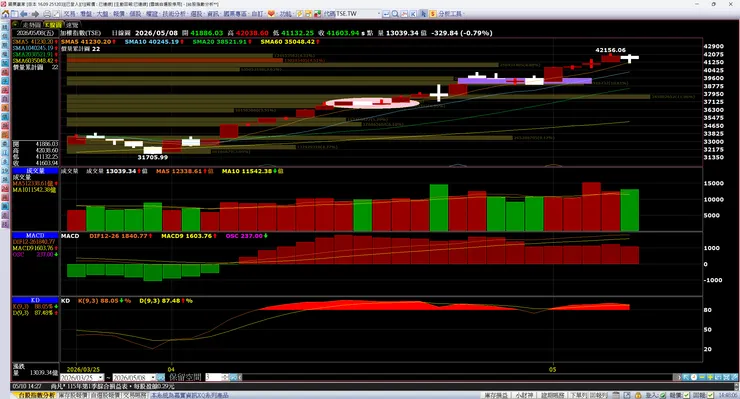Image resolution: width=740 pixels, height=399 pixels.
Task: Click the 建期明細 status bar button
Action: tap(552, 395)
